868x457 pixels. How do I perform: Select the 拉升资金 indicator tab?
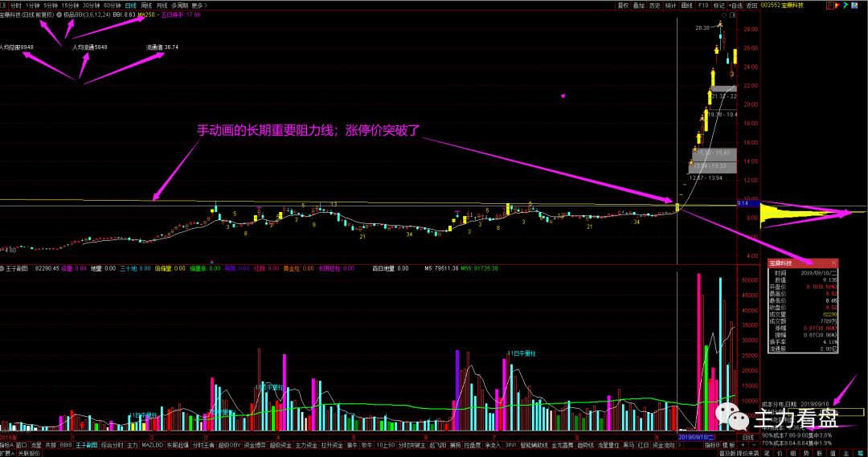click(332, 446)
